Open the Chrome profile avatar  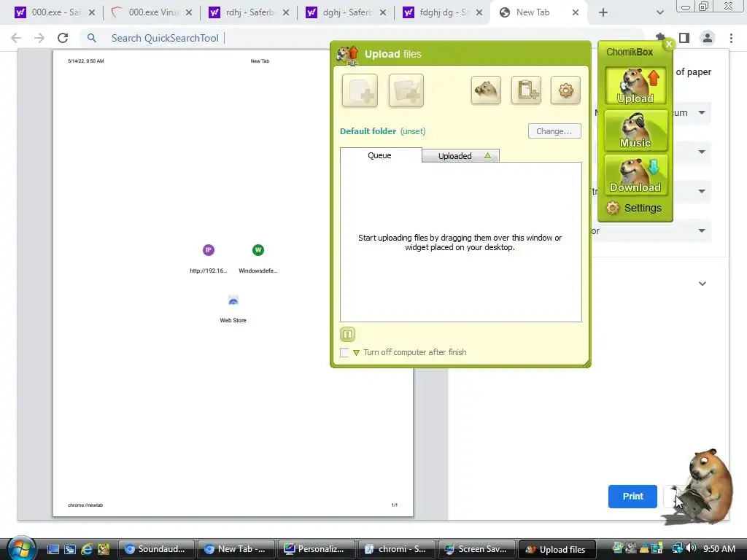tap(708, 38)
